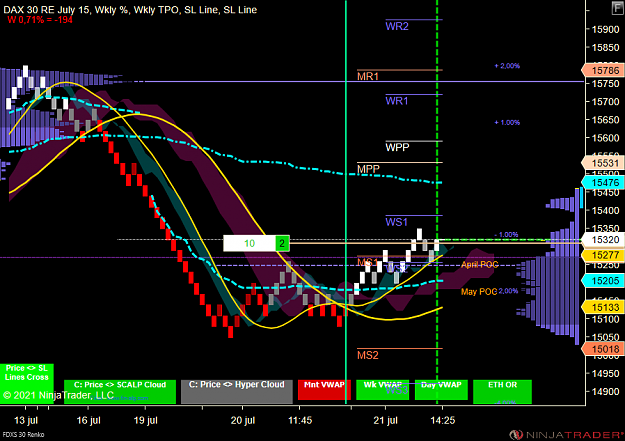
Task: Click the + 1,00% level label
Action: coord(507,122)
